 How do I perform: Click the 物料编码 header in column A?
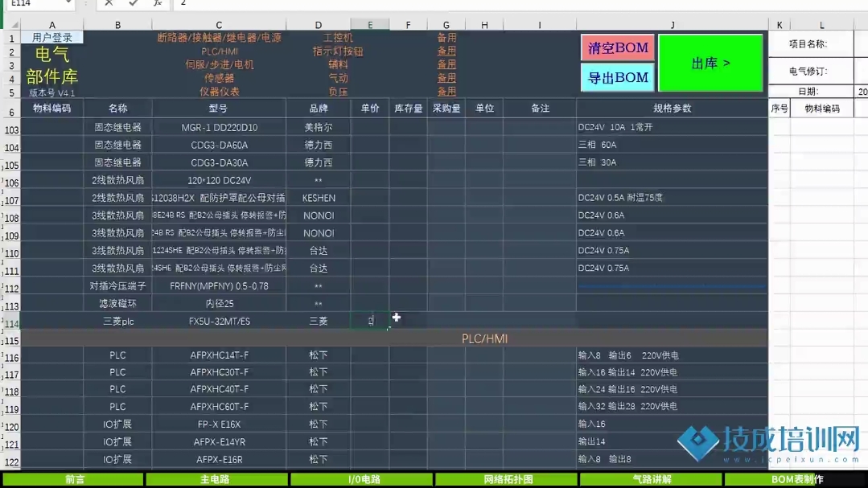point(52,109)
